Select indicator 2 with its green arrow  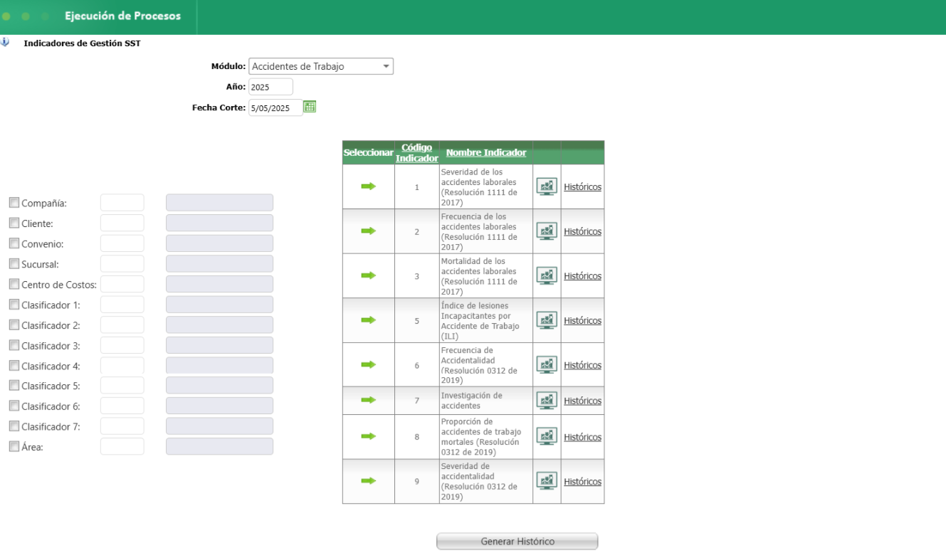[368, 231]
